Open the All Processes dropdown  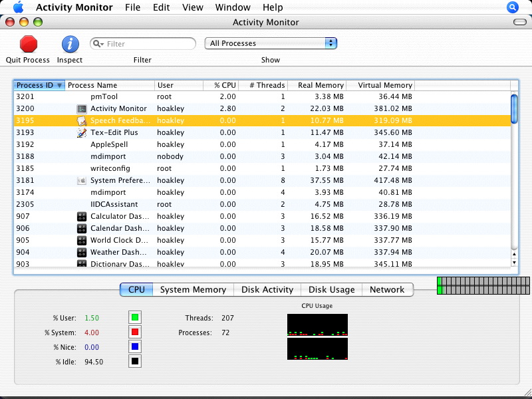271,43
